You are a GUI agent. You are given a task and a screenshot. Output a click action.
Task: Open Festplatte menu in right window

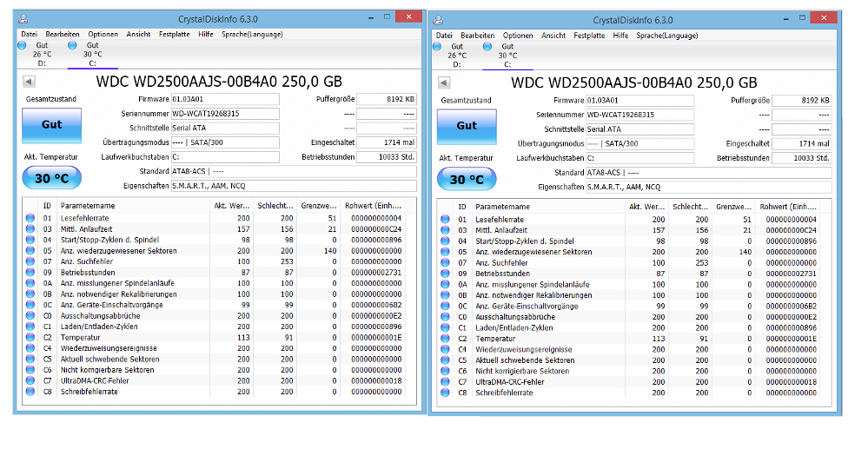click(x=589, y=36)
